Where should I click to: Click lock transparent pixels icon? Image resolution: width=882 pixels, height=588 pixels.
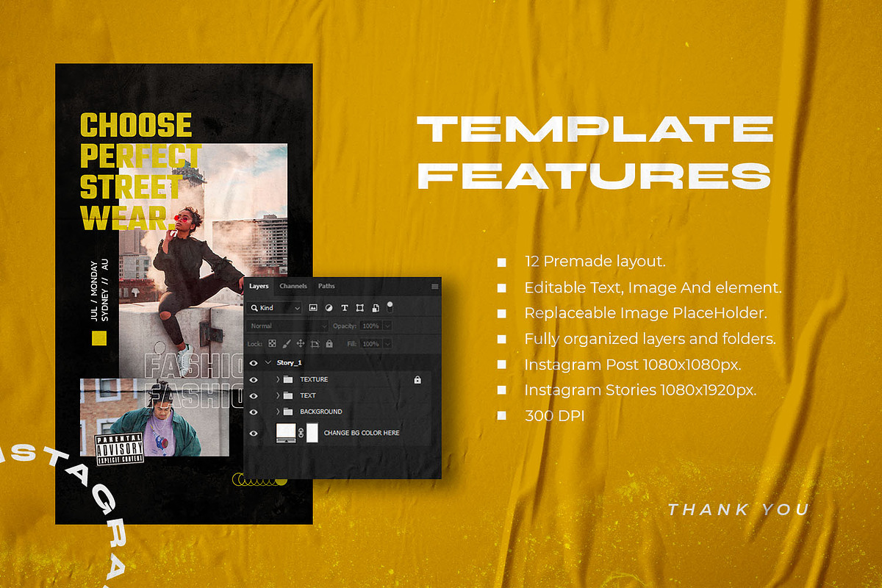pos(272,343)
